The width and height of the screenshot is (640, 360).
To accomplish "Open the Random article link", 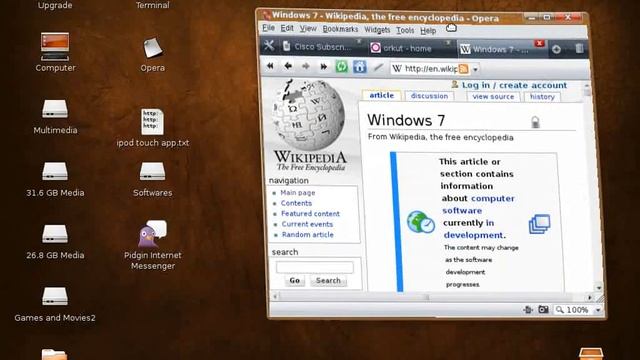I will pyautogui.click(x=308, y=235).
